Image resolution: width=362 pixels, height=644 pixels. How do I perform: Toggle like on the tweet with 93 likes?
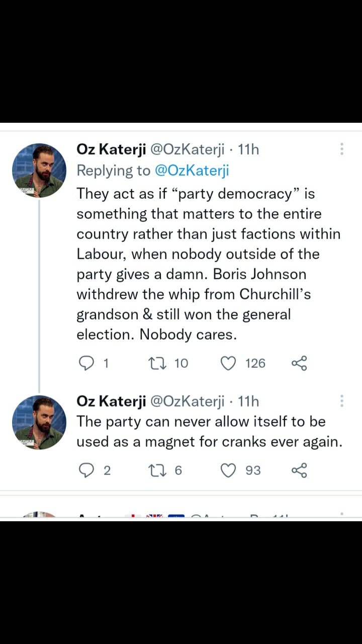click(229, 470)
